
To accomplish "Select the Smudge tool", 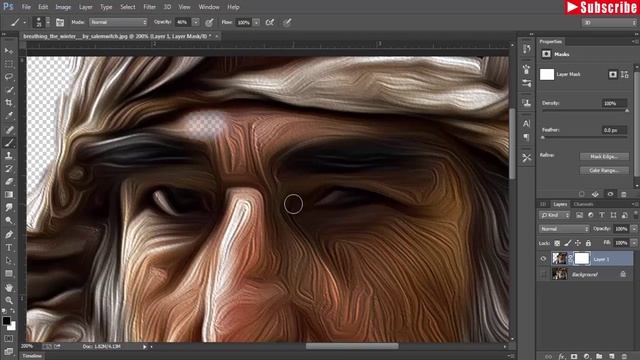I will 9,207.
